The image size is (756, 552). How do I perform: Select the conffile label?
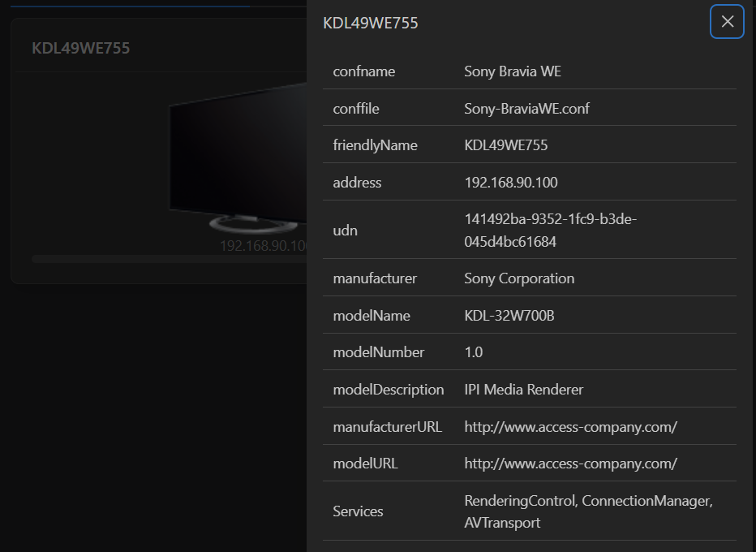tap(356, 109)
